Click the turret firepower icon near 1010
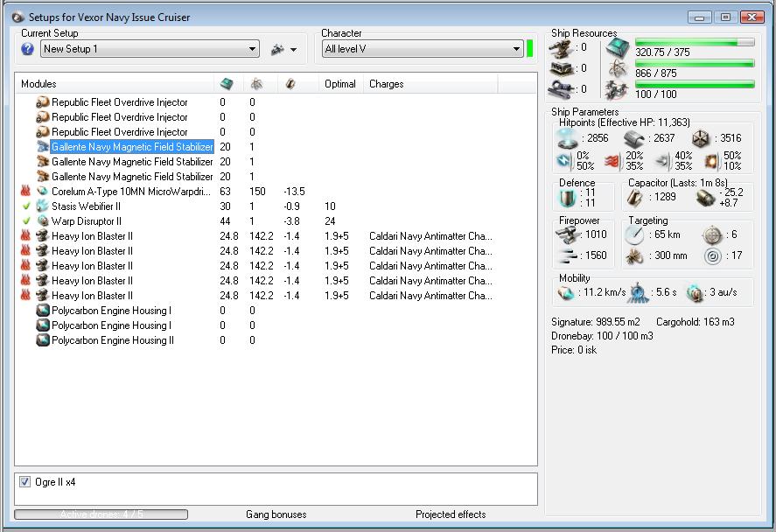Image resolution: width=776 pixels, height=532 pixels. 567,235
